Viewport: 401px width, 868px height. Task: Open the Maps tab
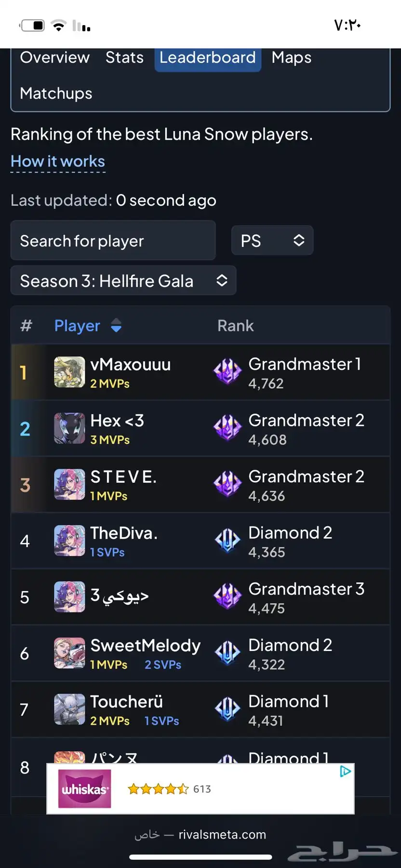click(292, 57)
